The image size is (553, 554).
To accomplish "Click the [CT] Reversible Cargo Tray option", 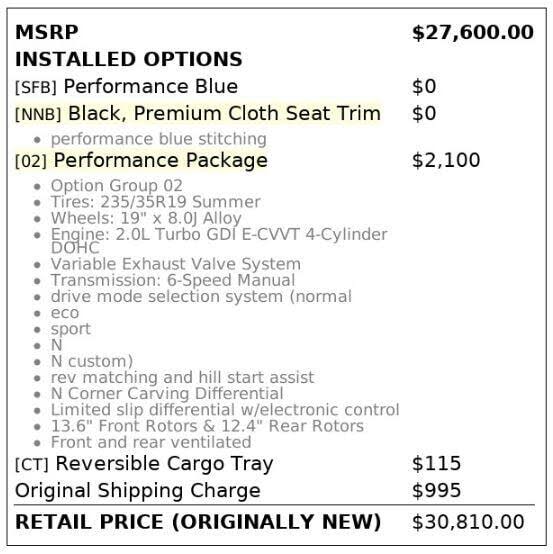I will tap(144, 464).
